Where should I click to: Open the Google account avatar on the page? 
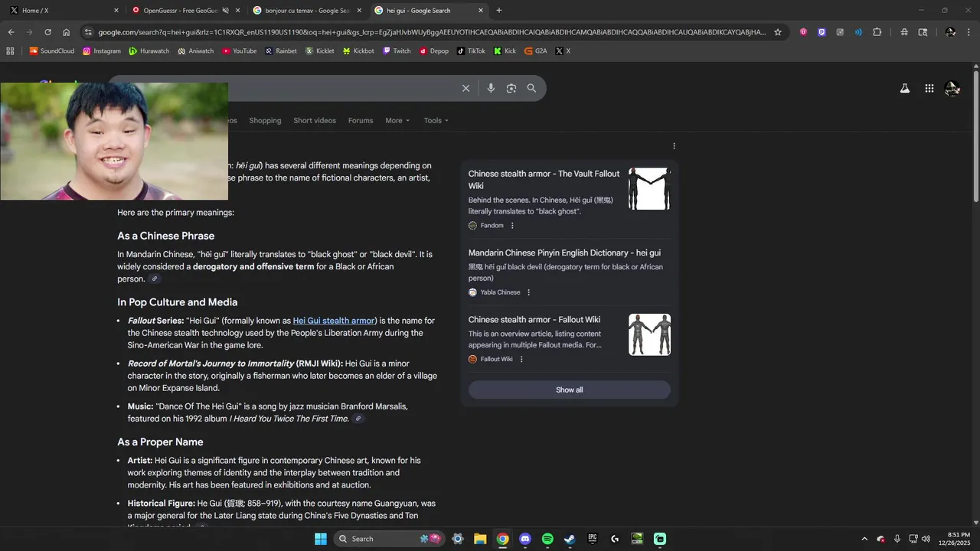pyautogui.click(x=952, y=89)
